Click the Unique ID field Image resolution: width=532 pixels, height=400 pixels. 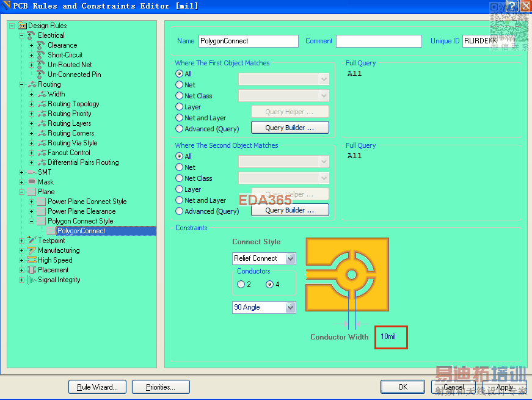click(488, 41)
